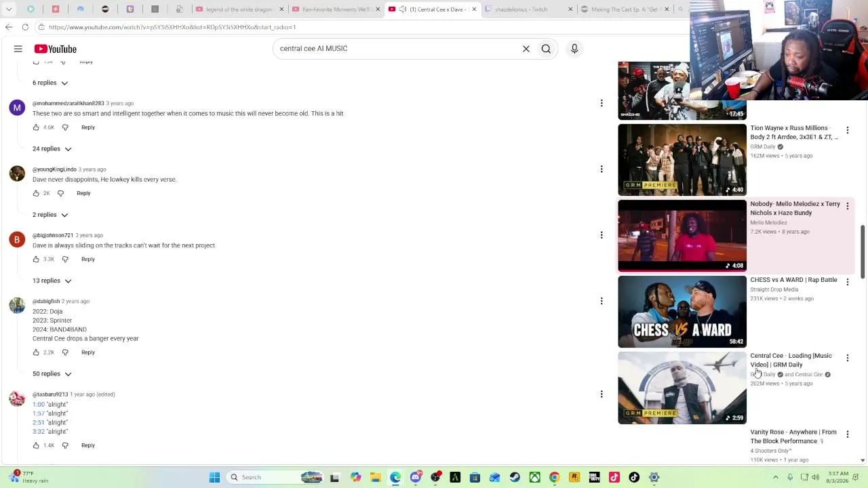
Task: Expand the '6 replies' thread
Action: [50, 83]
